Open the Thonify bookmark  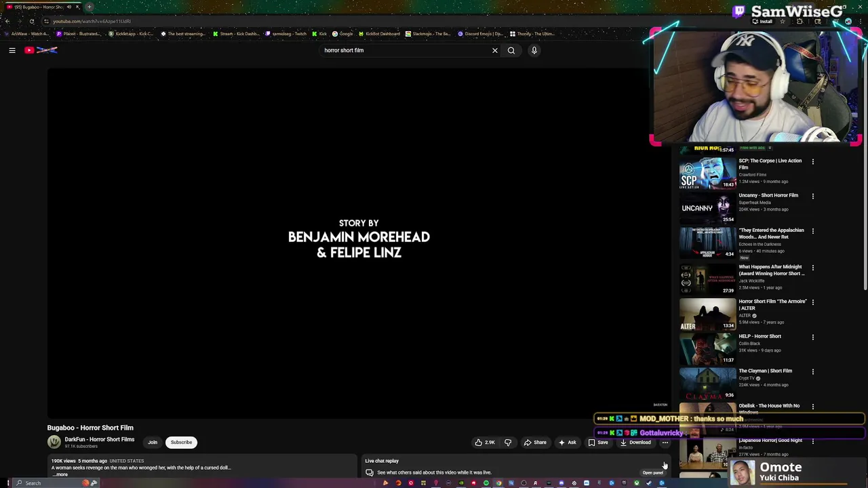533,34
